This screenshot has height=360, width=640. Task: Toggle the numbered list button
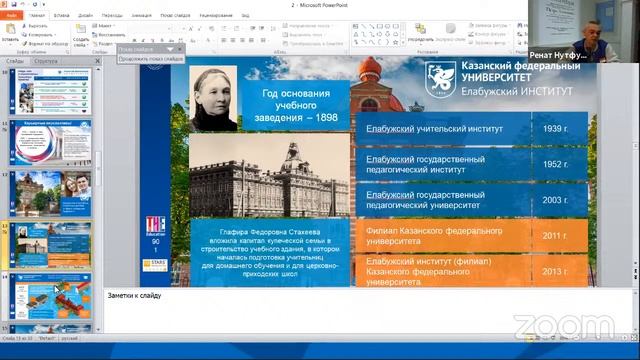point(237,29)
